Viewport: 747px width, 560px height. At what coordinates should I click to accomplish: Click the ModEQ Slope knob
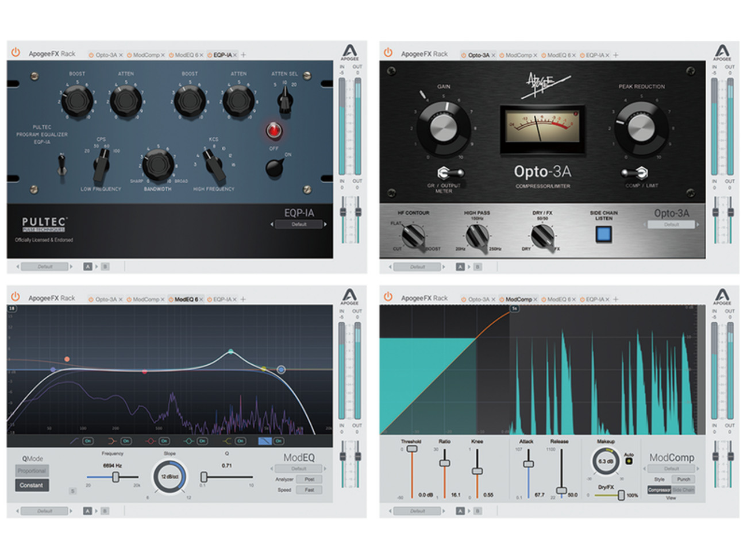pyautogui.click(x=170, y=477)
